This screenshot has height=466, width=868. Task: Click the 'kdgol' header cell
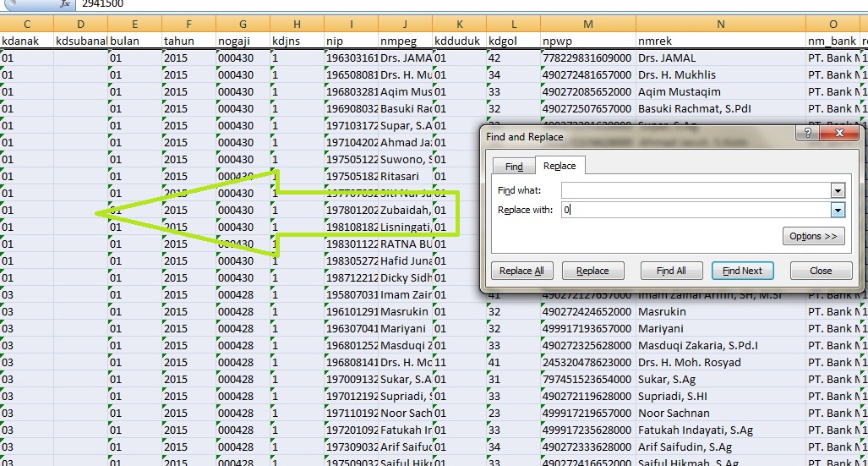[513, 41]
